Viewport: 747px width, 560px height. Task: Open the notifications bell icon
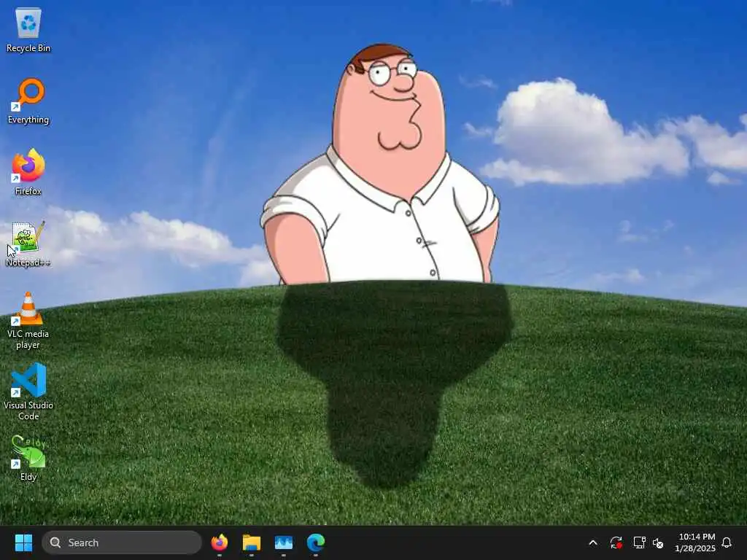tap(727, 542)
